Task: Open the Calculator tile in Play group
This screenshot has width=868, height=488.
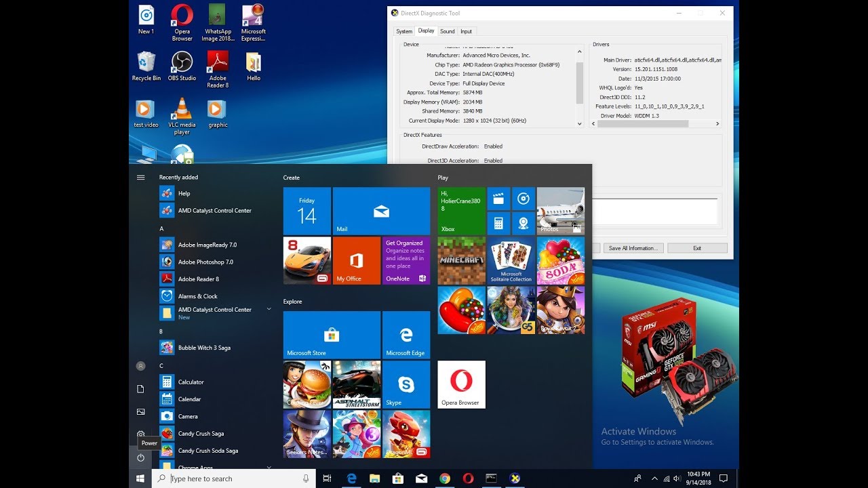Action: 498,223
